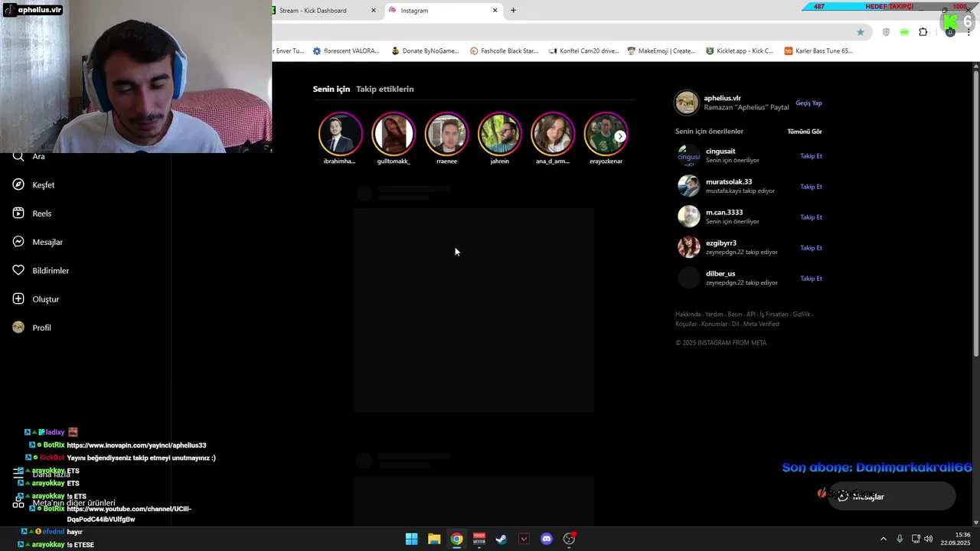Open Donate ByNoGame bookmark
The width and height of the screenshot is (980, 551).
pyautogui.click(x=425, y=51)
